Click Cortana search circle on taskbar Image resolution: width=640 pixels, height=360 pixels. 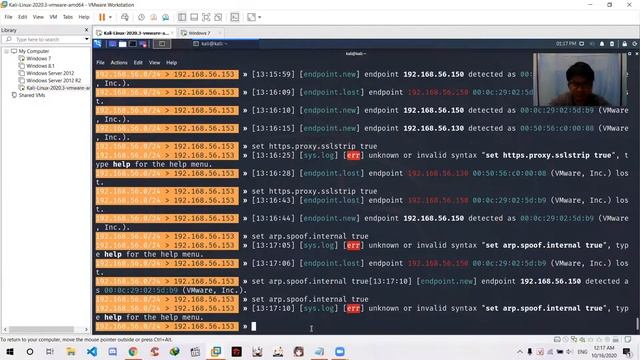click(x=30, y=351)
